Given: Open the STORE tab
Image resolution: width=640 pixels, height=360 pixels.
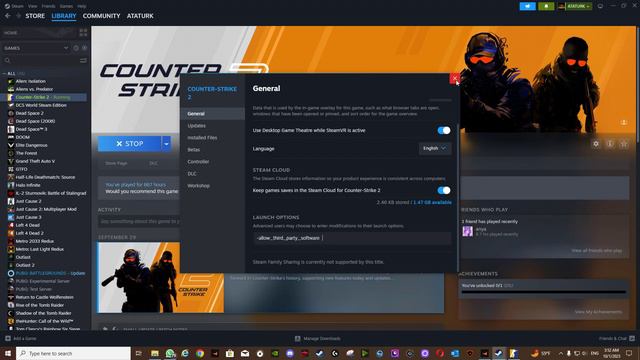Looking at the screenshot, I should coord(35,16).
